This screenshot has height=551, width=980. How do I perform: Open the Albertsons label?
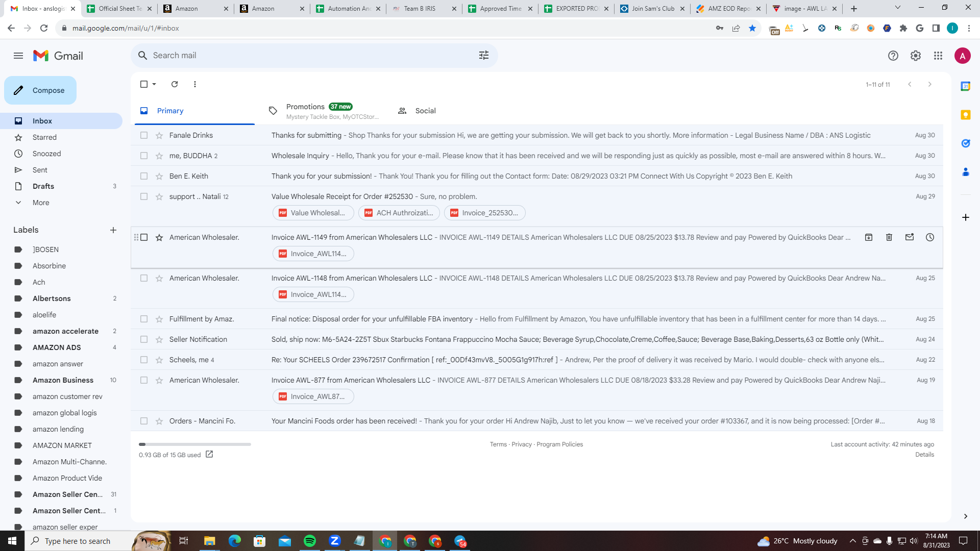point(52,298)
